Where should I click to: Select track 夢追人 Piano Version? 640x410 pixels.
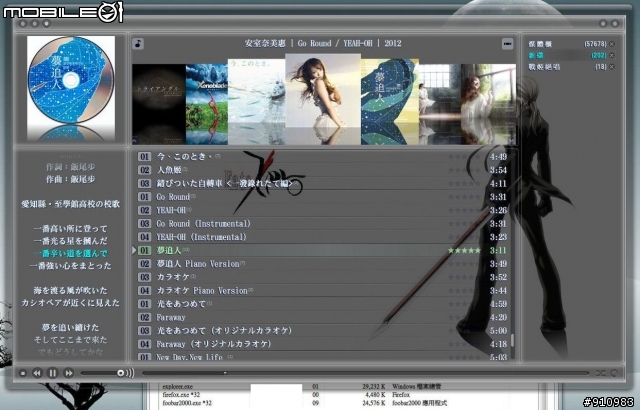coord(322,264)
